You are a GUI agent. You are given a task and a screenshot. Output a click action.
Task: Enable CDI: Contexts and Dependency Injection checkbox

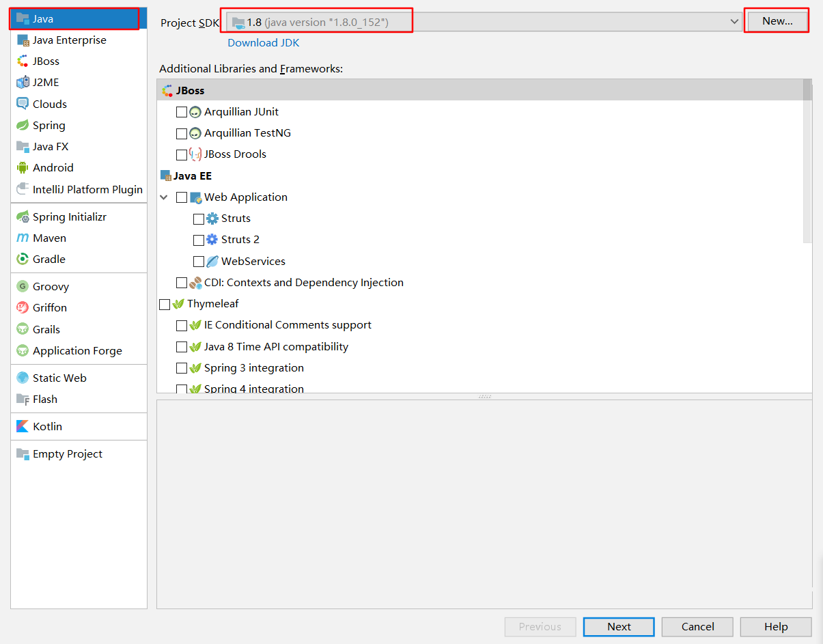182,283
